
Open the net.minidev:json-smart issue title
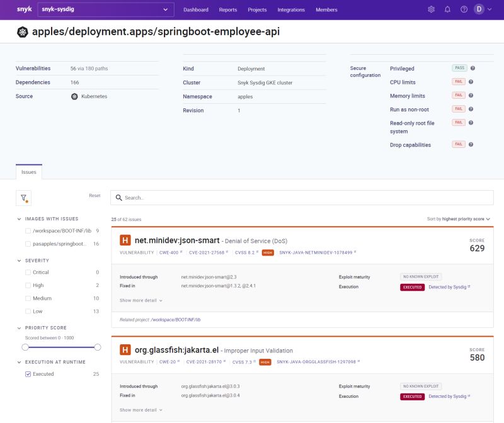pyautogui.click(x=177, y=240)
